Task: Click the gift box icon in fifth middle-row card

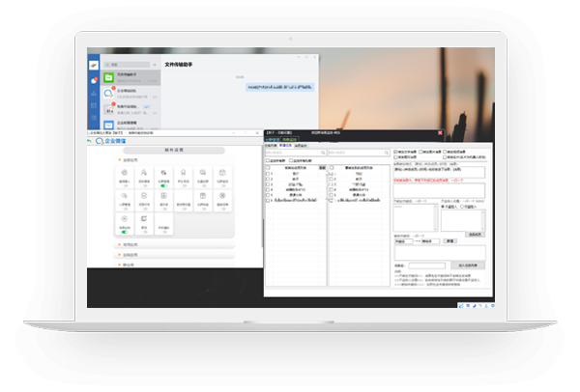Action: 203,195
